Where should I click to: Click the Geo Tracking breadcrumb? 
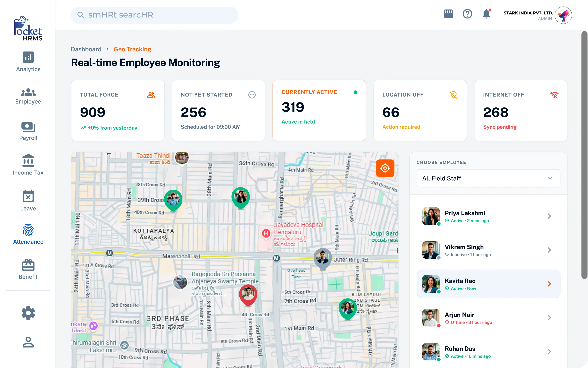[132, 49]
